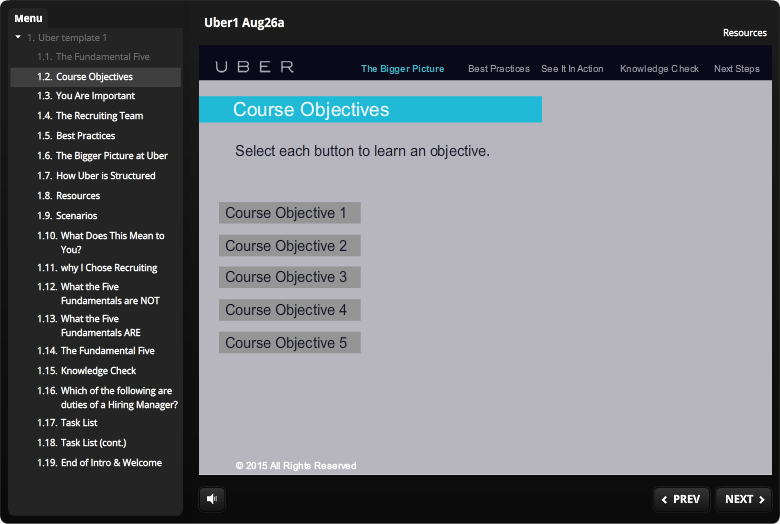The image size is (780, 524).
Task: Mute audio with the speaker icon
Action: (x=212, y=499)
